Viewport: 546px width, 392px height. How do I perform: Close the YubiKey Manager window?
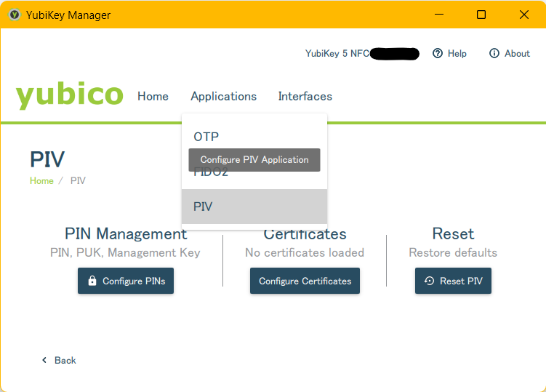coord(524,15)
